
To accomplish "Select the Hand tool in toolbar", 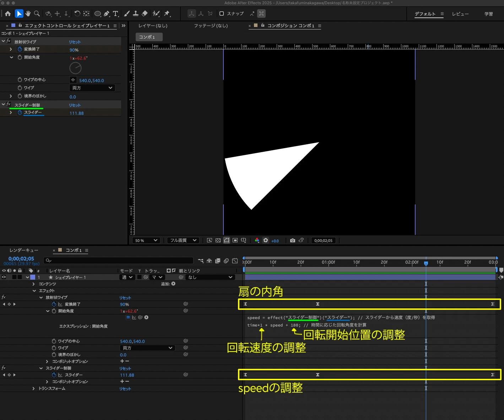I will (x=28, y=14).
